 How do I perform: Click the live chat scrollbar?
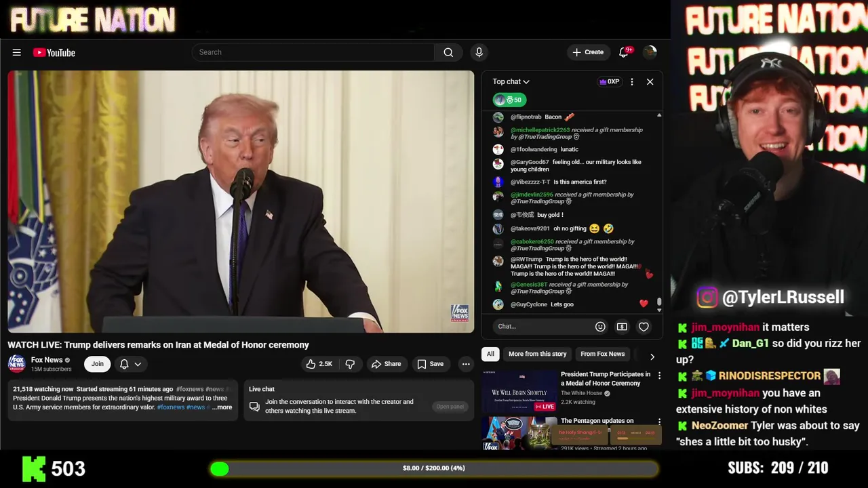pos(658,302)
